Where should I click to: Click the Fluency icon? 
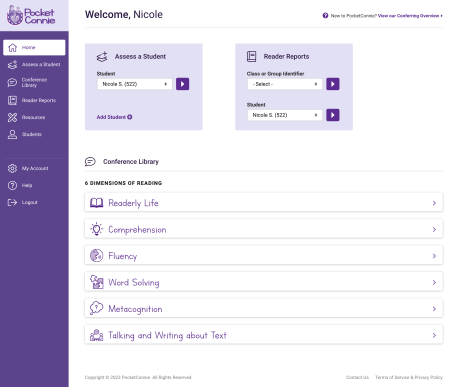pos(97,256)
